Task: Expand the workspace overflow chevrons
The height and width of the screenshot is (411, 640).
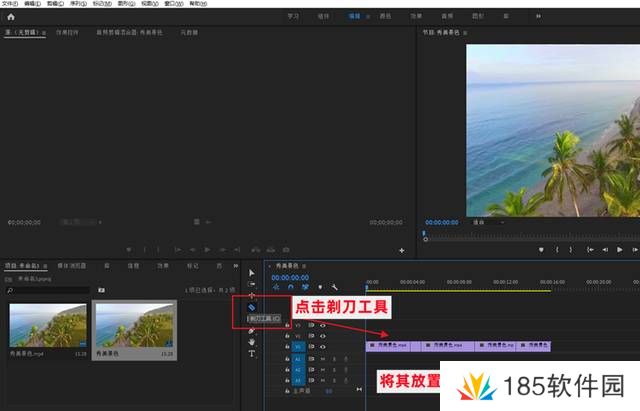Action: pyautogui.click(x=538, y=17)
